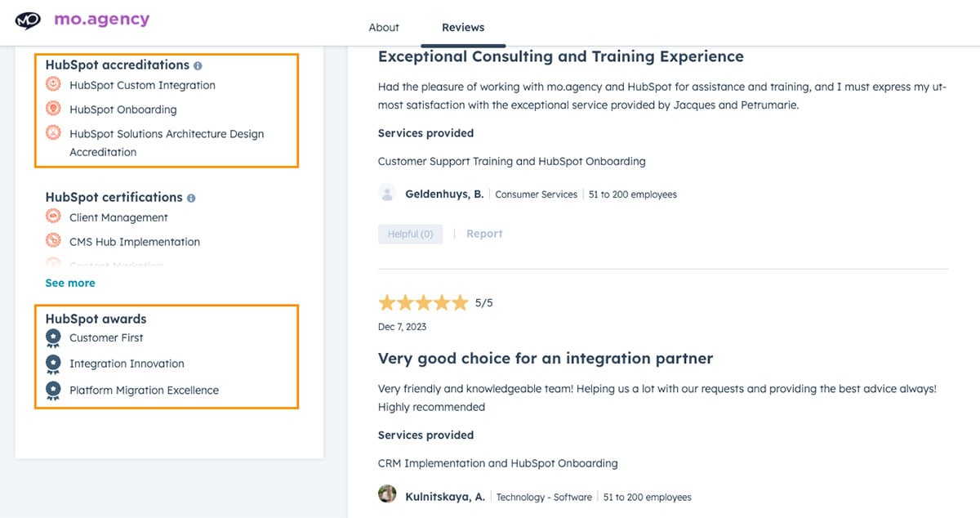Click the mo.agency logo icon

pos(29,19)
